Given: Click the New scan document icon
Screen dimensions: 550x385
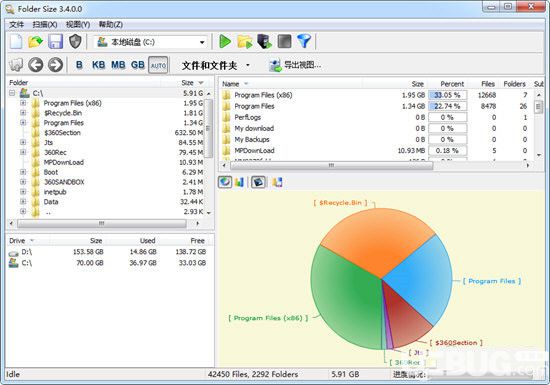Looking at the screenshot, I should pos(16,42).
